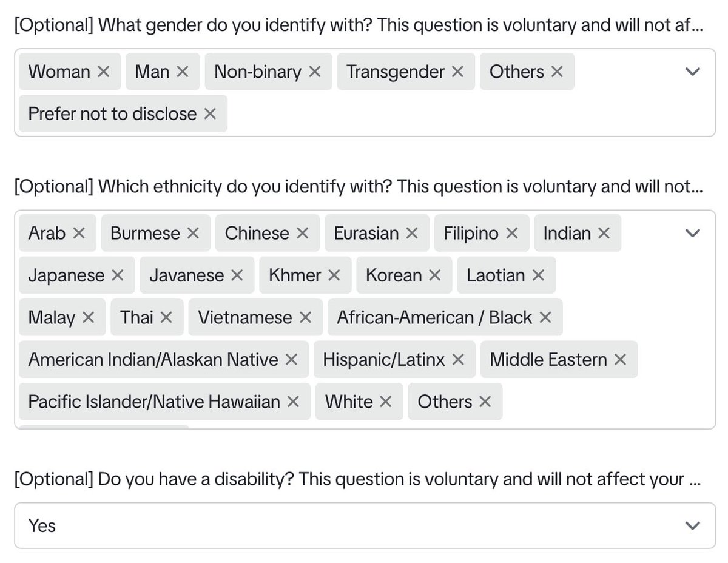Open the disability dropdown showing Yes
The width and height of the screenshot is (728, 563).
(365, 525)
